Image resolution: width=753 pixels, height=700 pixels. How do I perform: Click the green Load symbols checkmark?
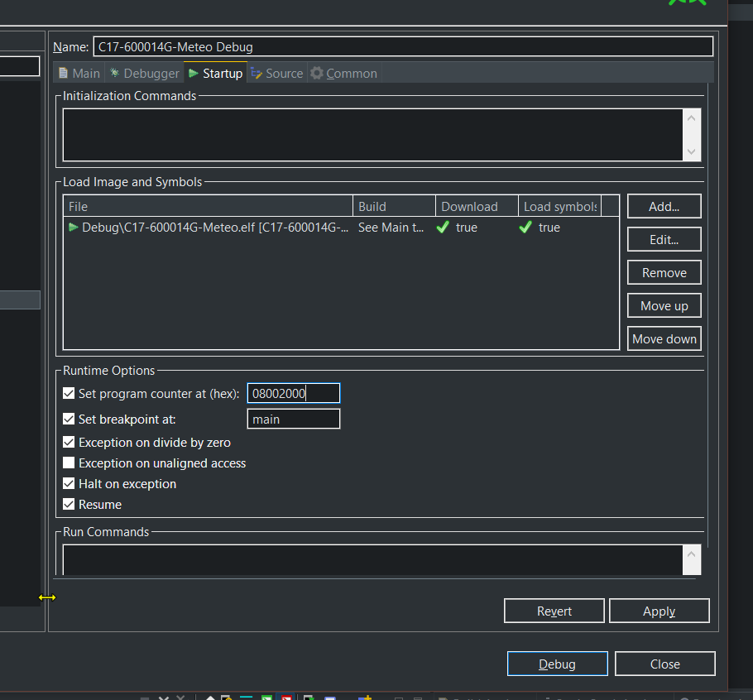coord(525,227)
